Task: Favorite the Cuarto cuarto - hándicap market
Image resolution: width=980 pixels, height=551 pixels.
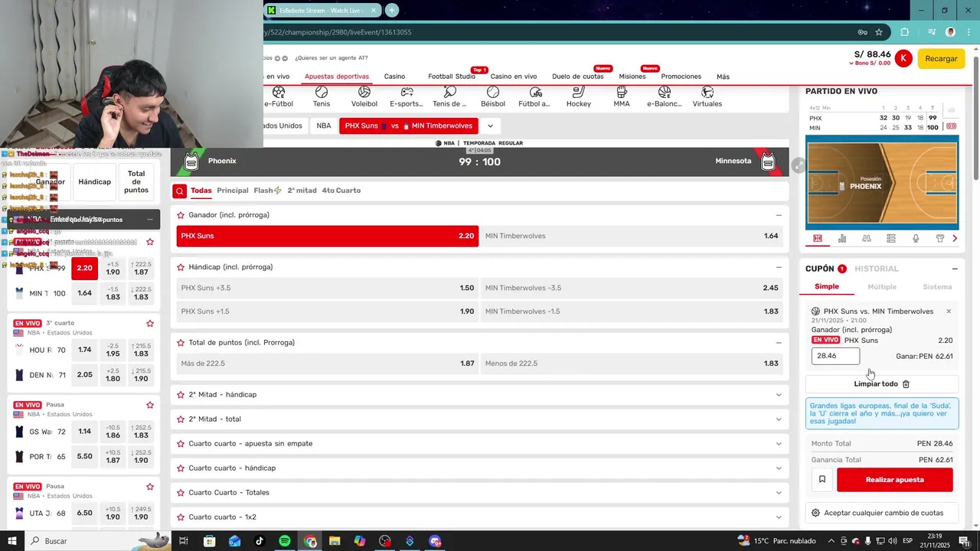Action: click(181, 468)
